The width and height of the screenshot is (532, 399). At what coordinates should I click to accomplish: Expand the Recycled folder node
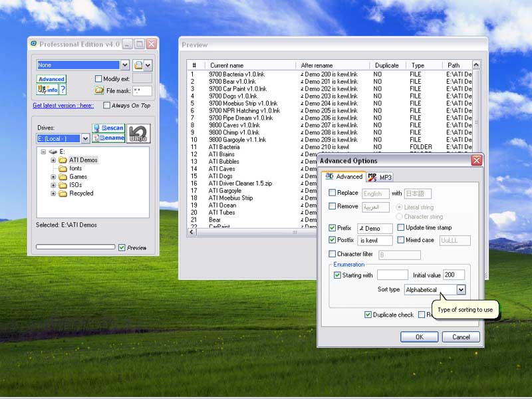pyautogui.click(x=53, y=194)
